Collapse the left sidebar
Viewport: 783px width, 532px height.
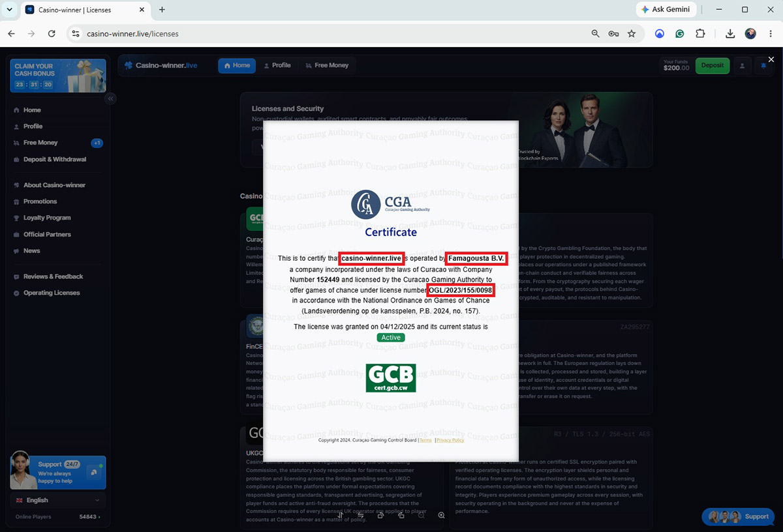[x=111, y=98]
